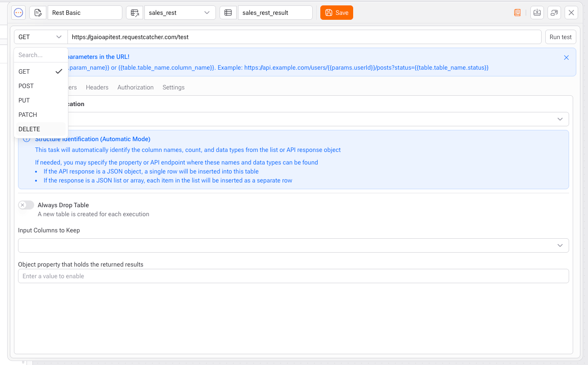
Task: Open the Input Columns to Keep dropdown
Action: pos(293,245)
